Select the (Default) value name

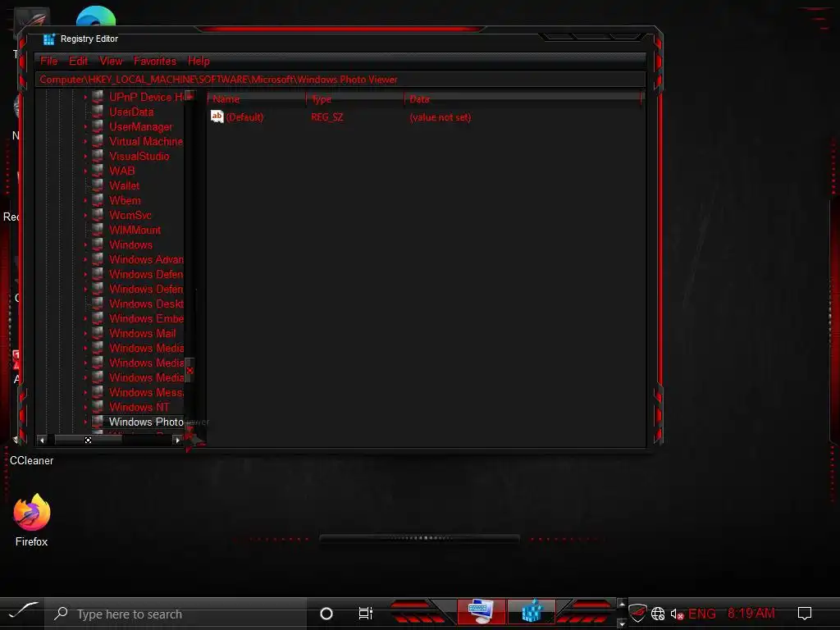[x=244, y=116]
